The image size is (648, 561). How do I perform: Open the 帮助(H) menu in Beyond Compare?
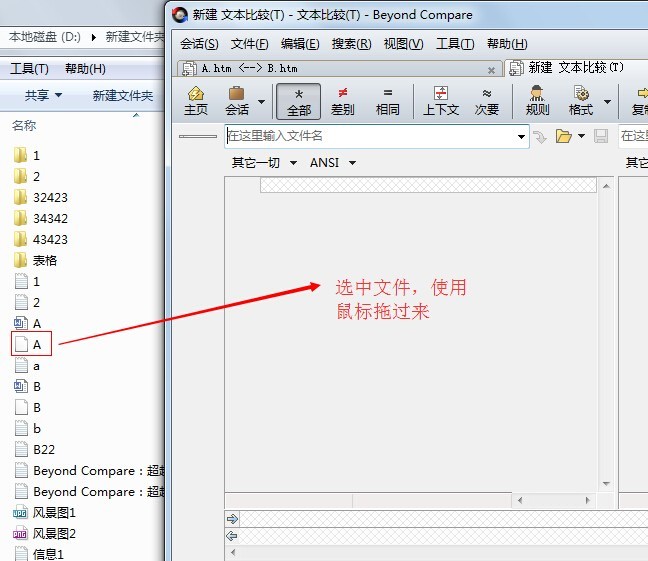click(x=507, y=44)
